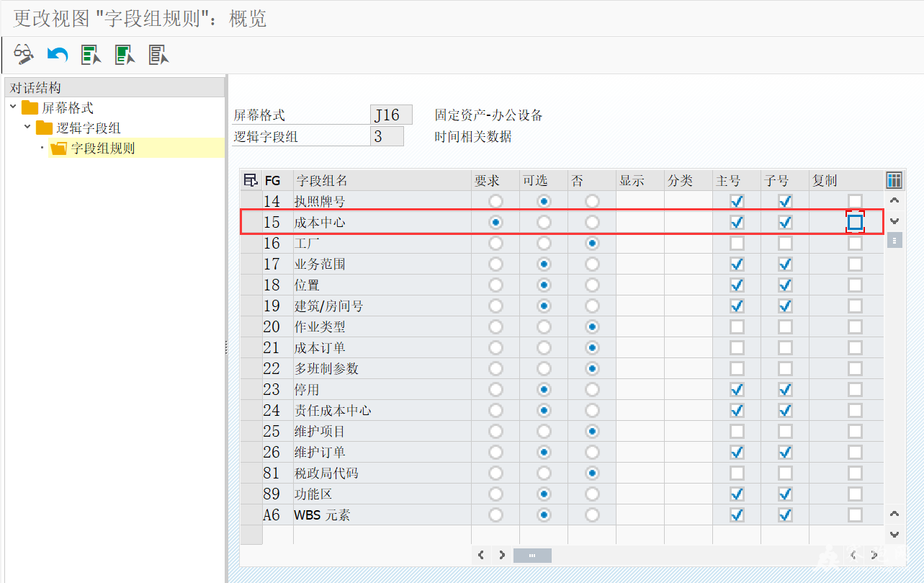
Task: Collapse the 屏幕格式 tree node
Action: 13,107
